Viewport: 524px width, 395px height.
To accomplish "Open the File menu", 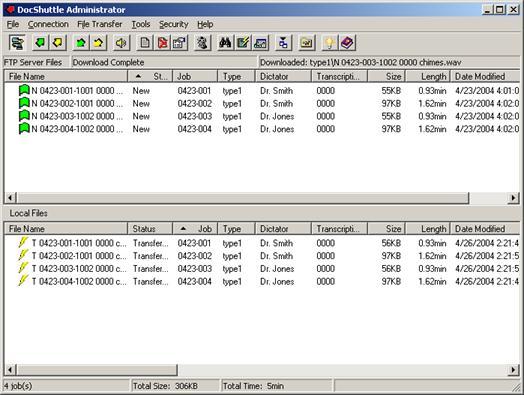I will coord(13,24).
